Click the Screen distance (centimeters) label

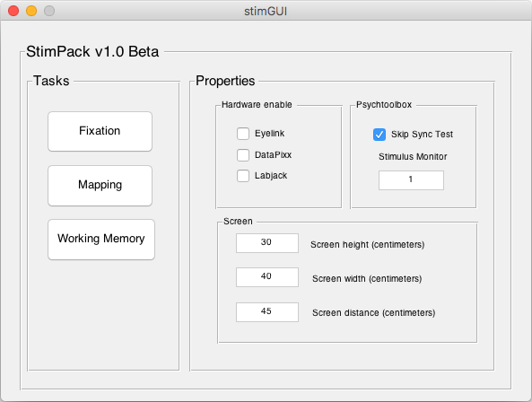373,313
